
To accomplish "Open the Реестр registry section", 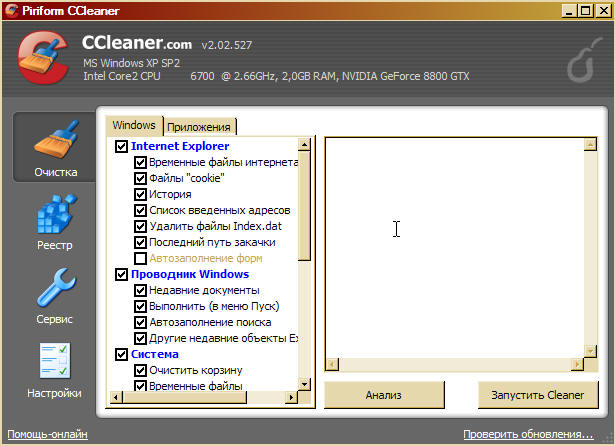I will pos(55,222).
